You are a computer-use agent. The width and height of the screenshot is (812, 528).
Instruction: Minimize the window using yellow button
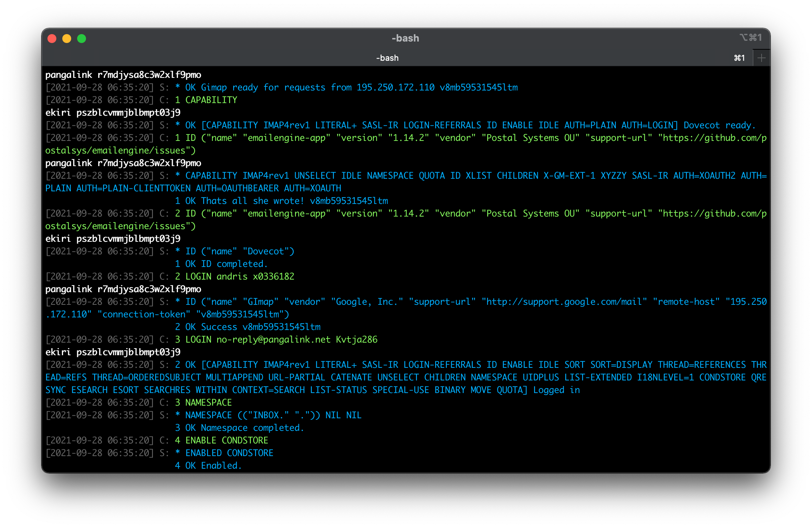tap(67, 39)
